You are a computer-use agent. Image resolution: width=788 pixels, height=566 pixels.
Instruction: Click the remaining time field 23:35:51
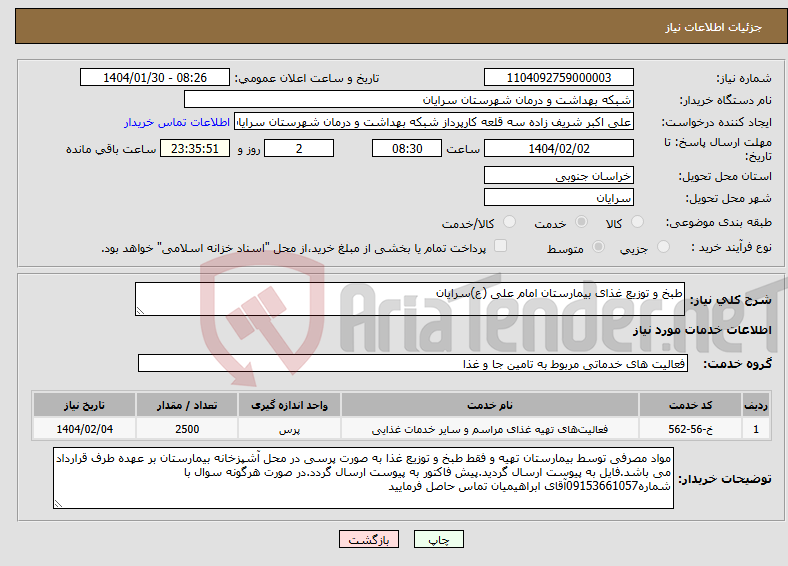pos(195,148)
